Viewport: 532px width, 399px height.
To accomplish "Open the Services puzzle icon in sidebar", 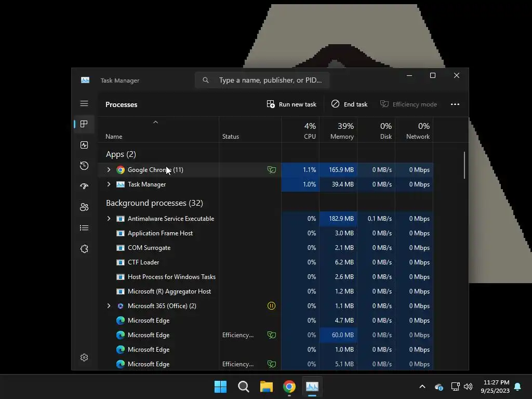I will tap(84, 249).
